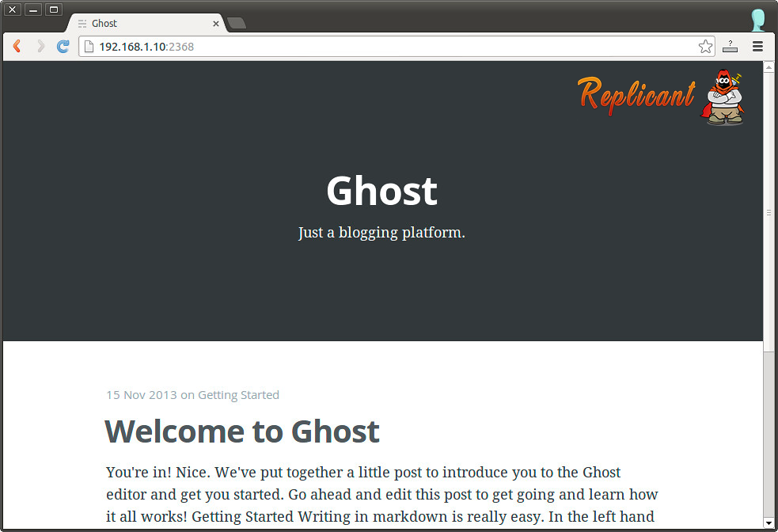The width and height of the screenshot is (778, 532).
Task: Maximize the browser window
Action: (54, 9)
